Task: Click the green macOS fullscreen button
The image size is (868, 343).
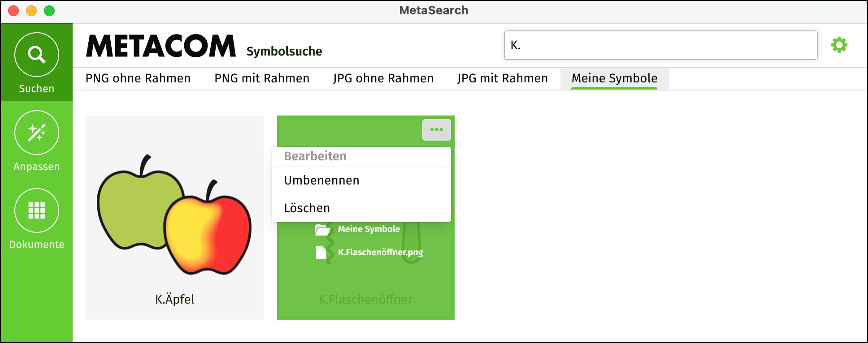Action: pyautogui.click(x=49, y=11)
